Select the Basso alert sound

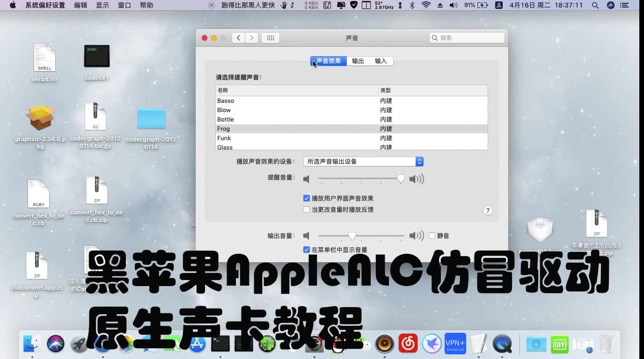[x=351, y=101]
